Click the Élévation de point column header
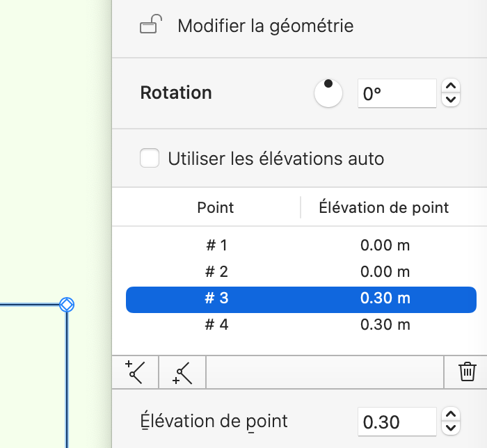 coord(383,207)
